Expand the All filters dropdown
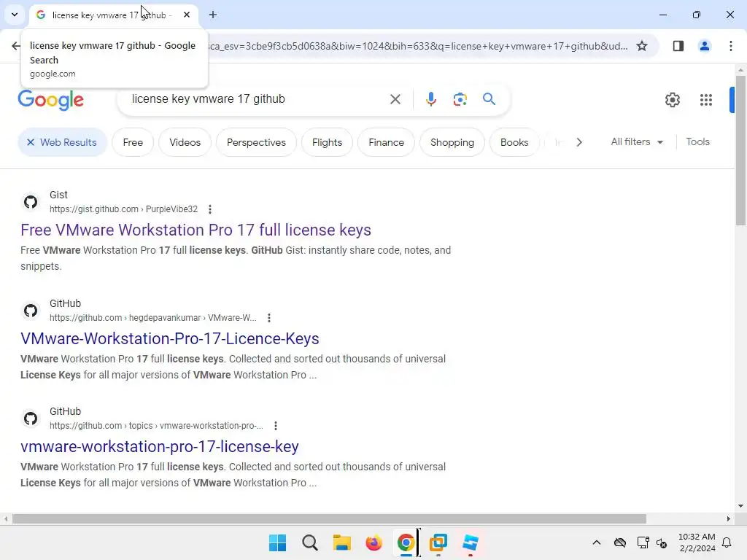 [636, 142]
